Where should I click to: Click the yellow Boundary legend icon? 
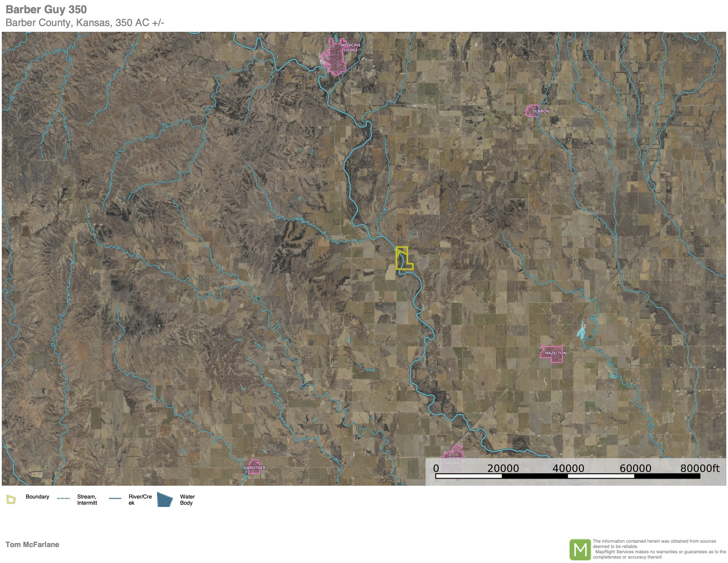[x=11, y=499]
